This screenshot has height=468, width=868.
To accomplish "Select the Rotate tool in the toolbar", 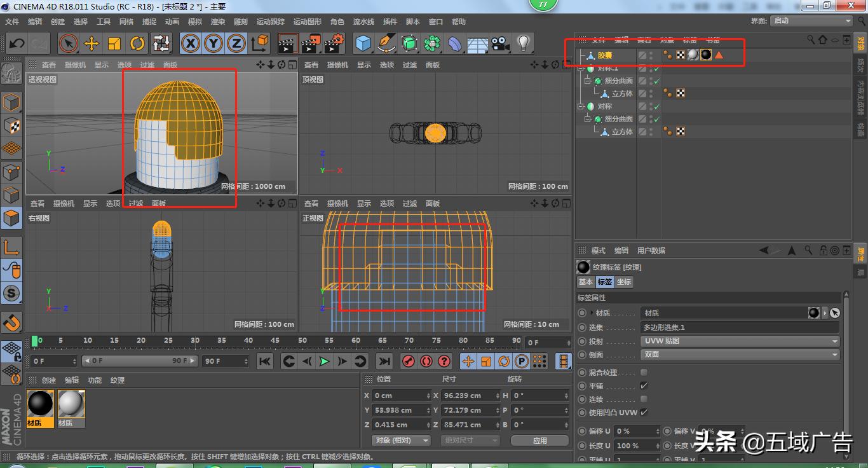I will click(x=137, y=43).
